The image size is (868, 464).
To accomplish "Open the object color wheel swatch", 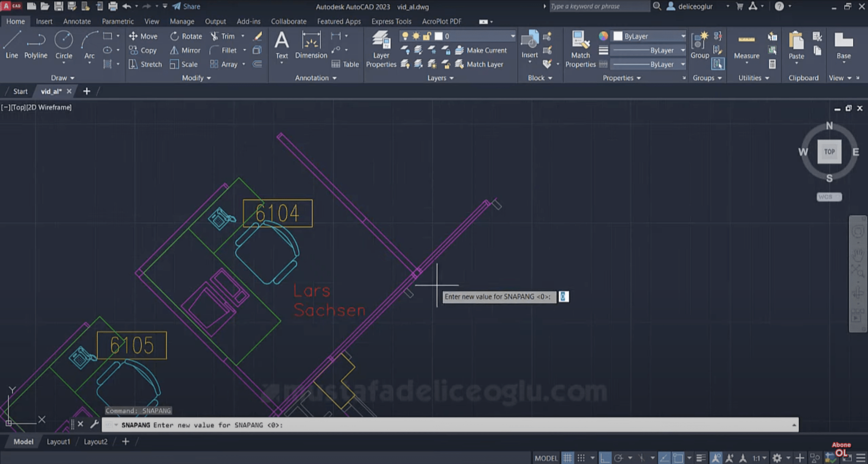I will click(x=603, y=36).
